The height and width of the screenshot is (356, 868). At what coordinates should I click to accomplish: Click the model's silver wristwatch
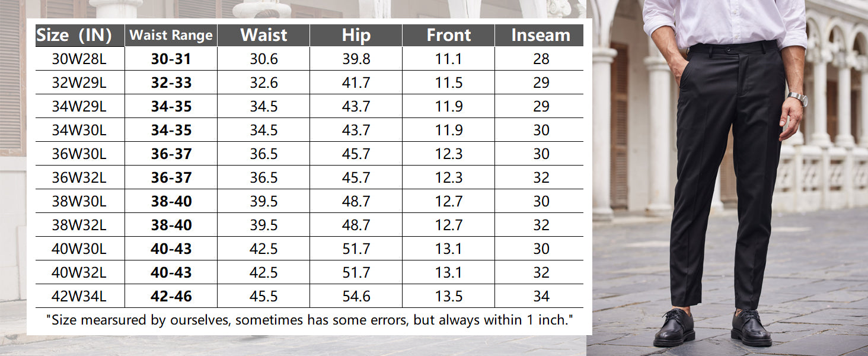click(797, 98)
